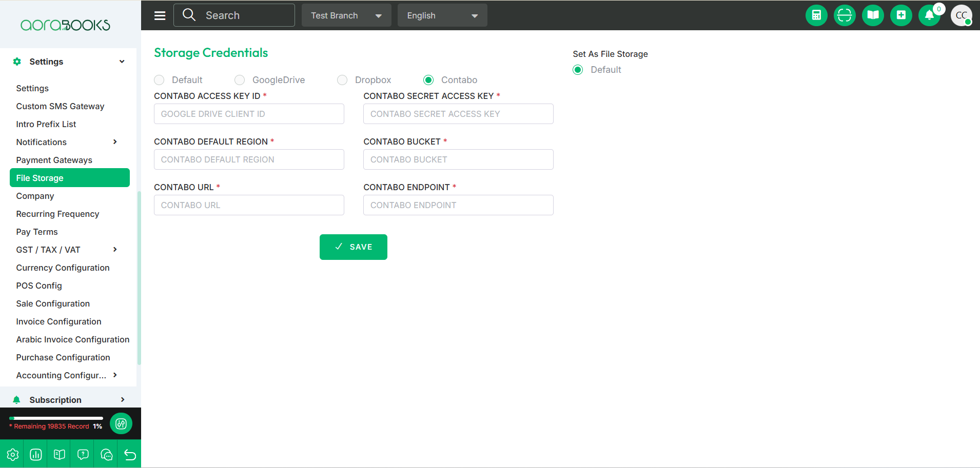The width and height of the screenshot is (980, 468).
Task: Collapse the Settings section chevron
Action: click(x=122, y=62)
